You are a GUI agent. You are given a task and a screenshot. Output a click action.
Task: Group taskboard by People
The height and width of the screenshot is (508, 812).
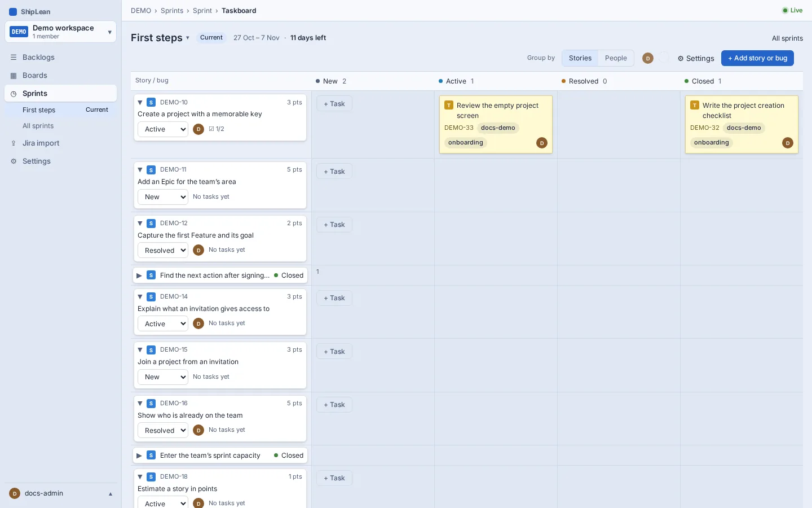pyautogui.click(x=616, y=58)
